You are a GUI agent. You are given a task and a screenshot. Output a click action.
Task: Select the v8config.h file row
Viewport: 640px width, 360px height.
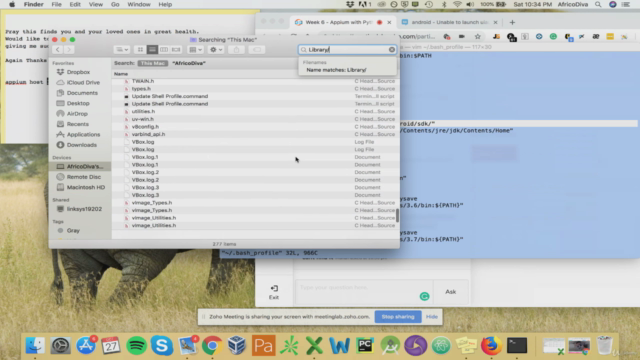tap(256, 127)
